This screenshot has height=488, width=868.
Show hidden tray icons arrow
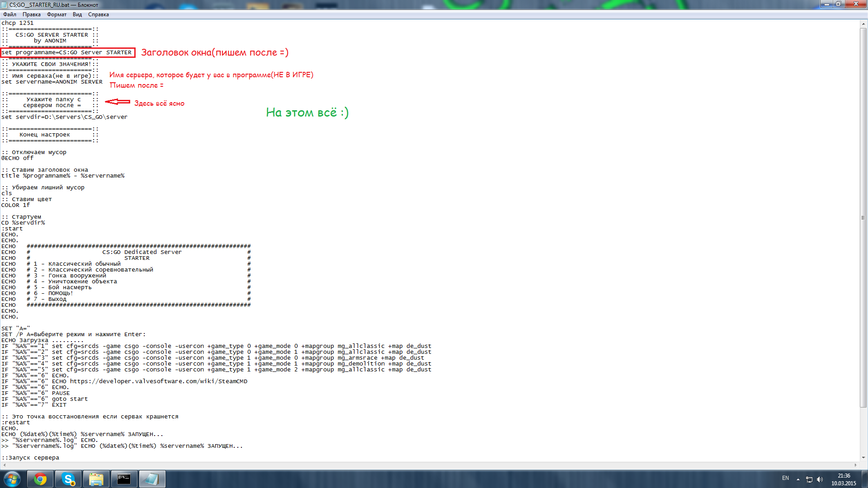pos(798,479)
